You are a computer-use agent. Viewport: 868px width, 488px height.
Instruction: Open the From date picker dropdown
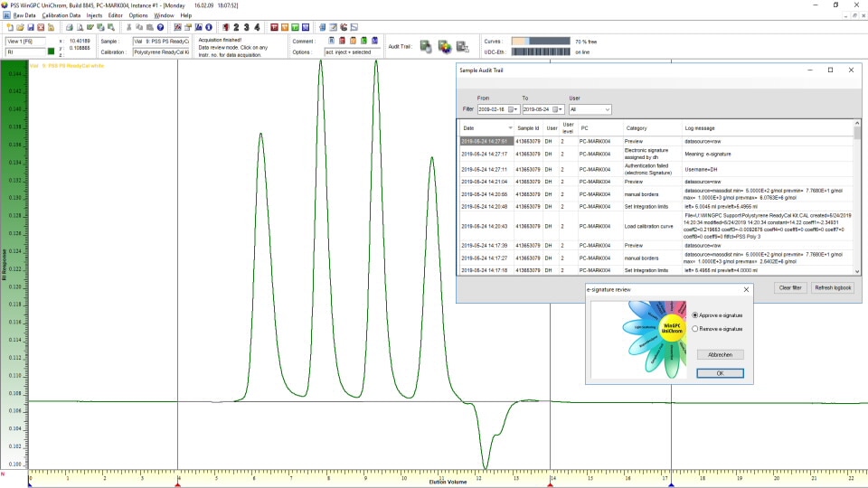(x=513, y=109)
